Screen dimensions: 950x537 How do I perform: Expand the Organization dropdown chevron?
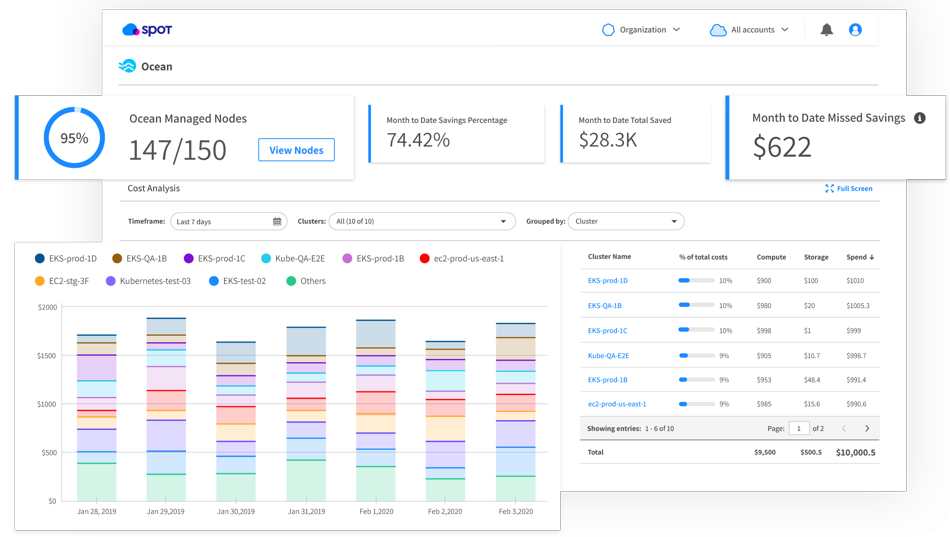(676, 29)
